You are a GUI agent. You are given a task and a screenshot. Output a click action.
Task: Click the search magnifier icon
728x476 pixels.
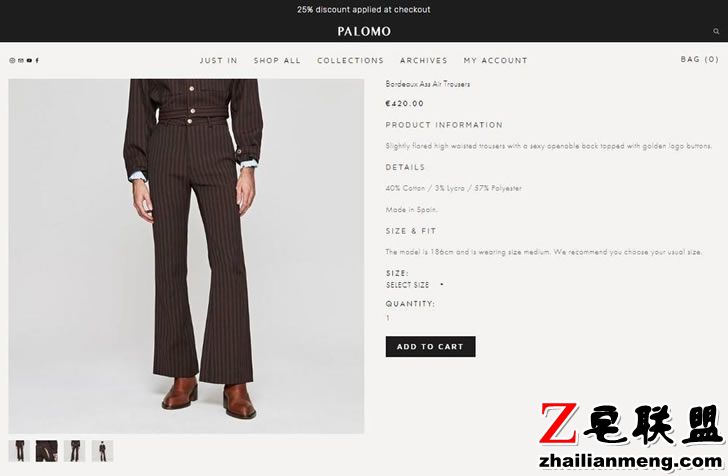(x=716, y=31)
